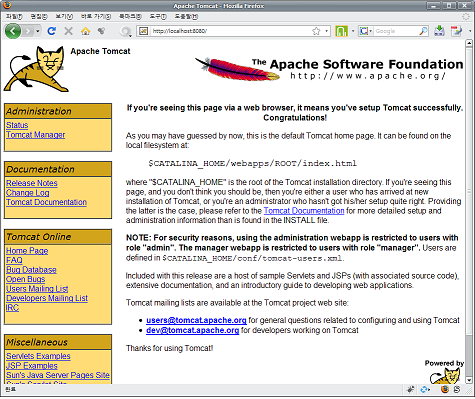Open the Servlets Examples link
Image resolution: width=475 pixels, height=399 pixels.
[x=38, y=356]
